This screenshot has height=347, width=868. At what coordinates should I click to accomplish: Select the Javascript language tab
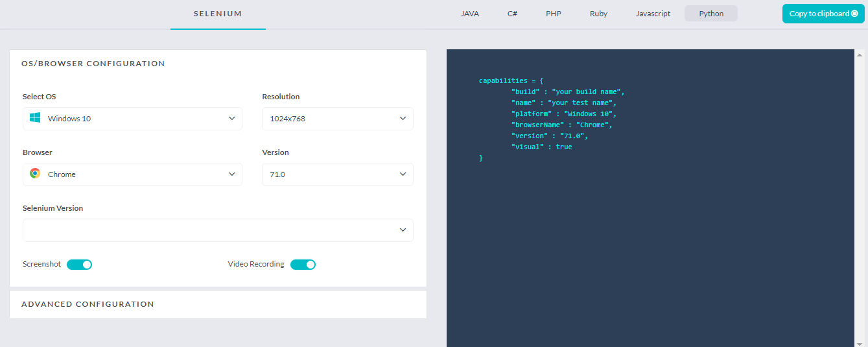pyautogui.click(x=653, y=14)
